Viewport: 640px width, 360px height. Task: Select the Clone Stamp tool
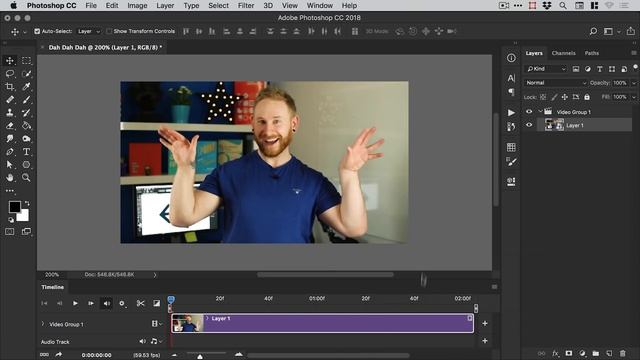10,113
